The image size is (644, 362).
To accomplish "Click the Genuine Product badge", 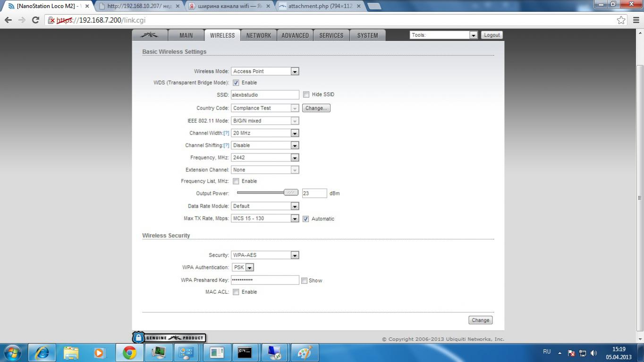I will [x=169, y=337].
